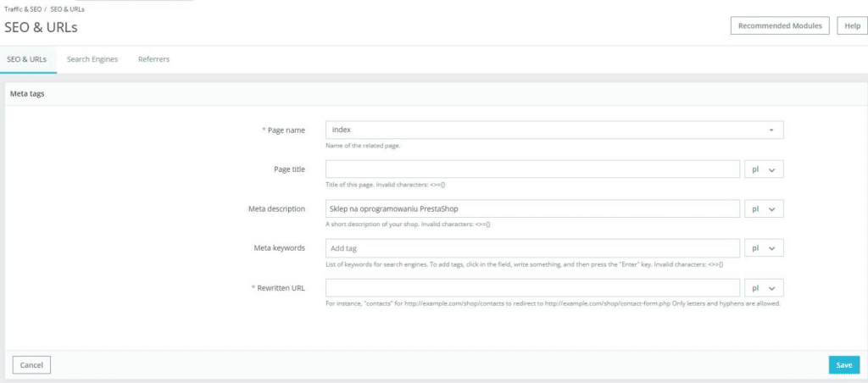Screen dimensions: 868x383
Task: Open language selector next to Meta description
Action: 763,208
